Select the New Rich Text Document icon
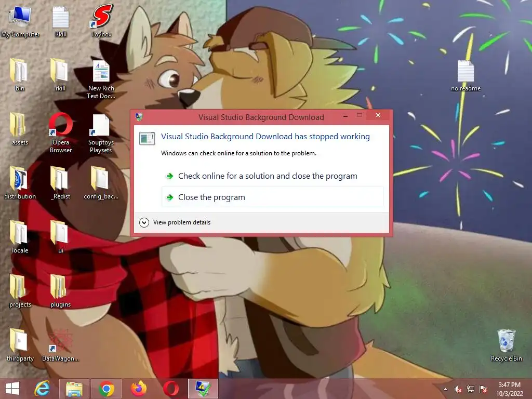The height and width of the screenshot is (399, 532). pos(101,79)
